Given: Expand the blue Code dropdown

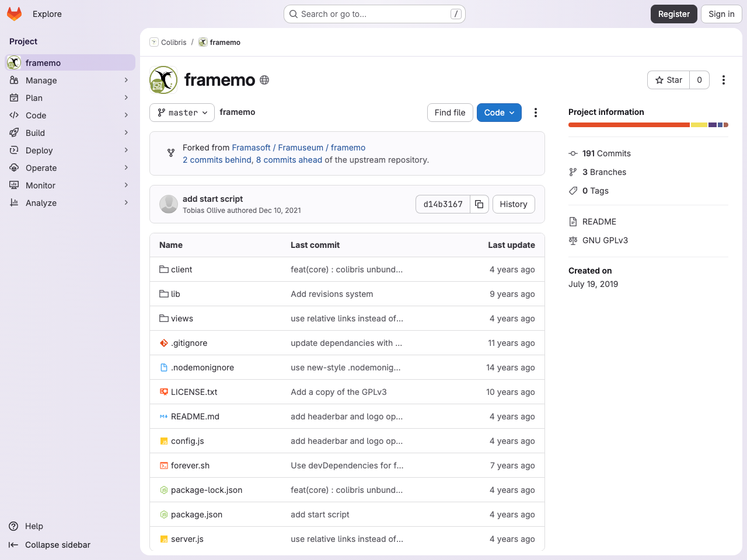Looking at the screenshot, I should point(499,113).
